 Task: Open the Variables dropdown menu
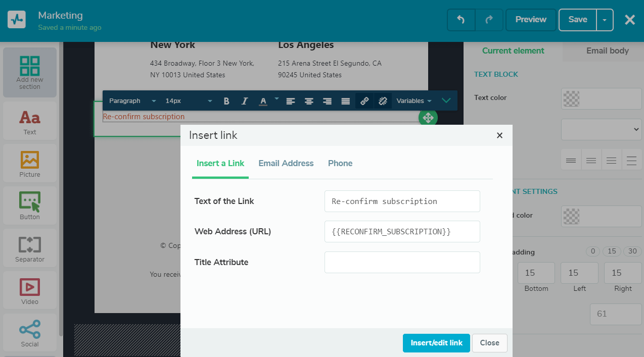point(413,101)
